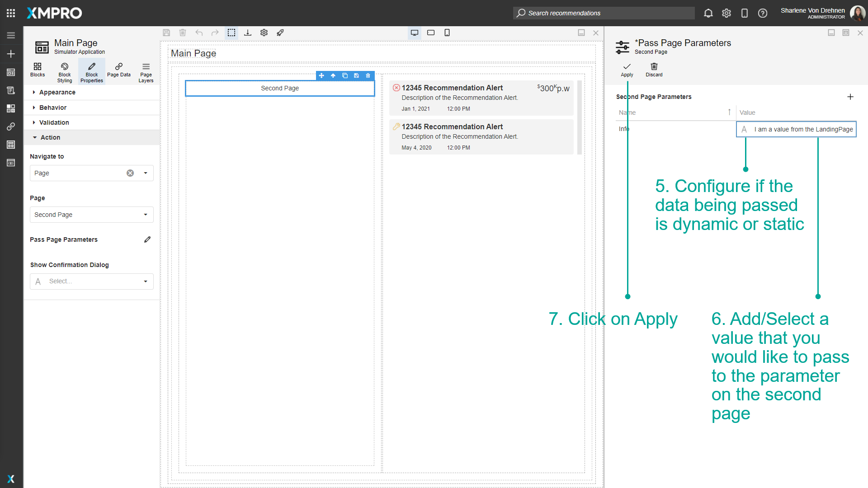
Task: Open the Page Data panel
Action: [x=118, y=71]
